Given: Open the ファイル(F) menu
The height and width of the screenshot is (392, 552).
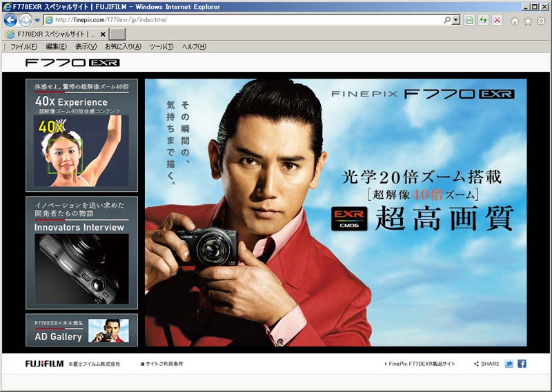Looking at the screenshot, I should [x=23, y=46].
